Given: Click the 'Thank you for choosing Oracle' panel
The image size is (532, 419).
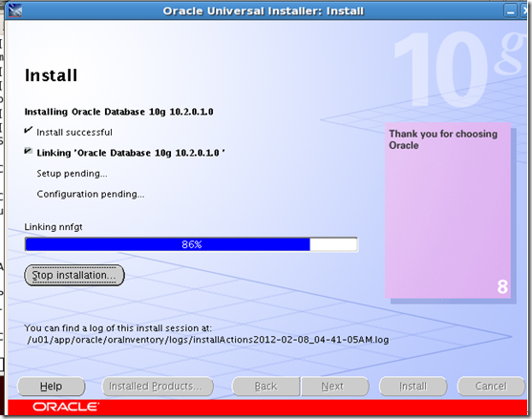Looking at the screenshot, I should [x=448, y=210].
